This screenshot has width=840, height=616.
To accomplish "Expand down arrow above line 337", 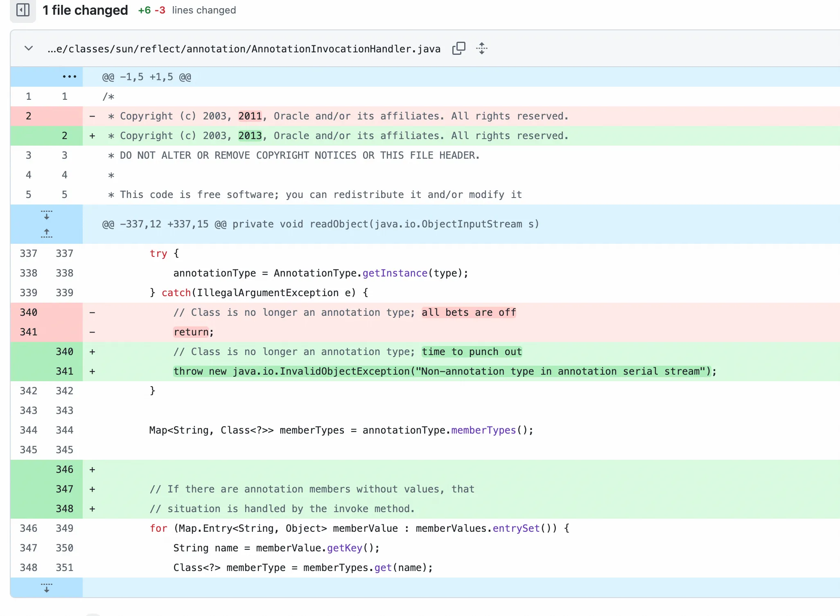I will click(47, 215).
